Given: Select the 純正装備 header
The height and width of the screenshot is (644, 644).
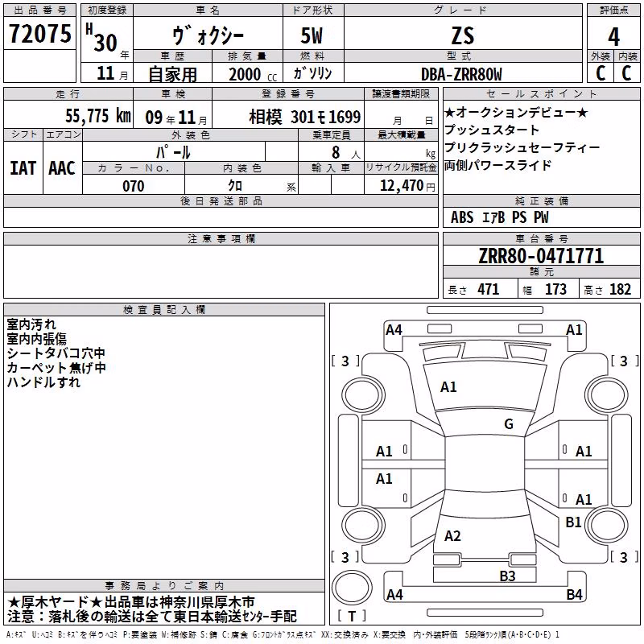Looking at the screenshot, I should (x=541, y=200).
